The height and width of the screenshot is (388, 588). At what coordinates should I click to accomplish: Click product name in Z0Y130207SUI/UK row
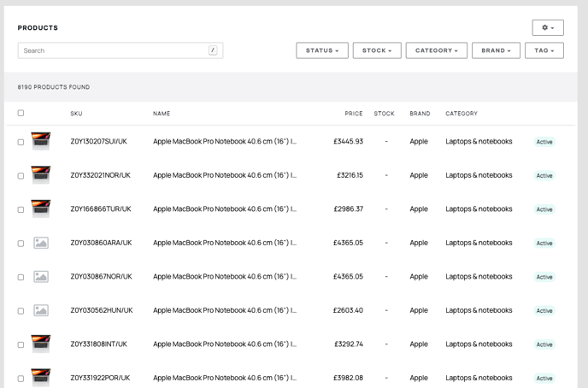[225, 141]
